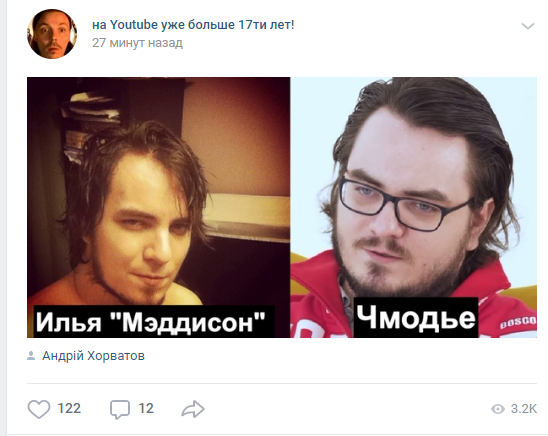Expand the post options chevron

(528, 26)
